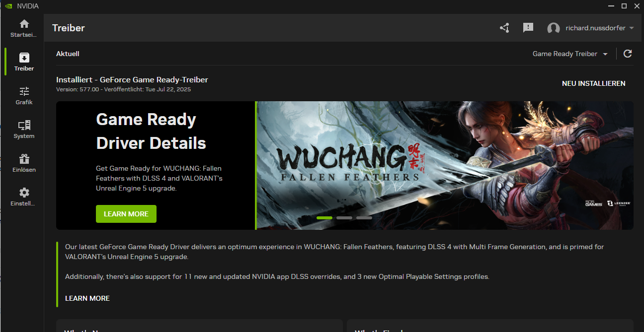Click the Version 577.00 release text
Image resolution: width=644 pixels, height=332 pixels.
[x=123, y=90]
